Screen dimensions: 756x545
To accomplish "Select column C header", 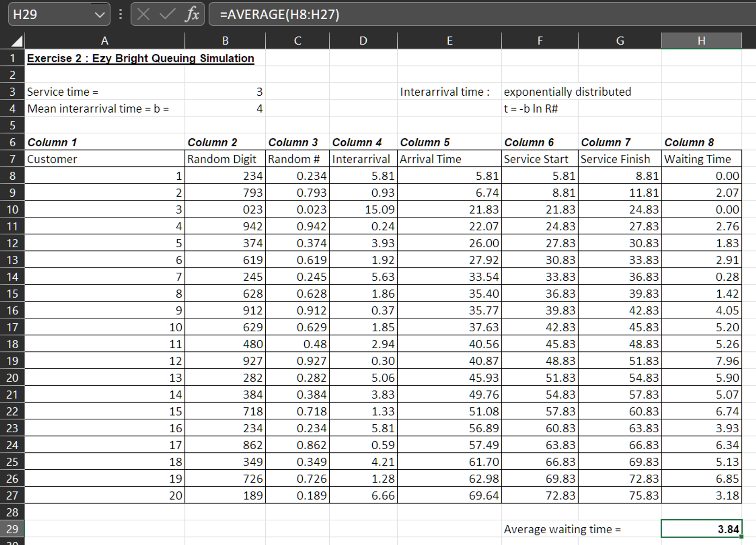I will pyautogui.click(x=297, y=40).
